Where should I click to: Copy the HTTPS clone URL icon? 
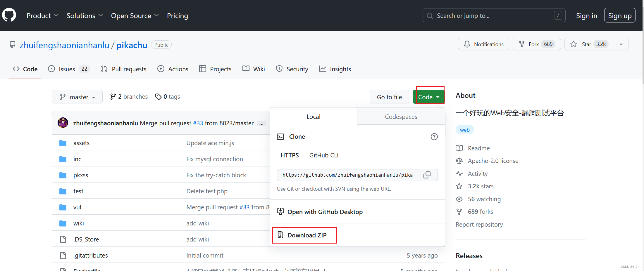(x=427, y=175)
